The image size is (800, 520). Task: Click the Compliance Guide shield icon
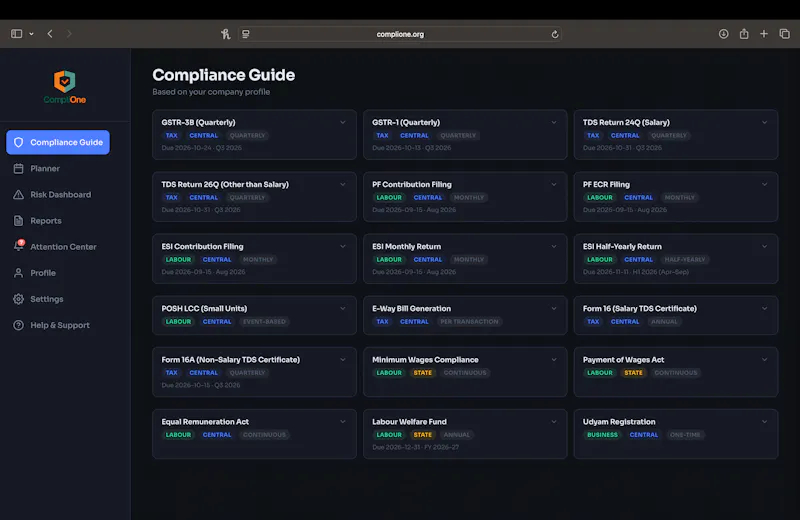[18, 142]
